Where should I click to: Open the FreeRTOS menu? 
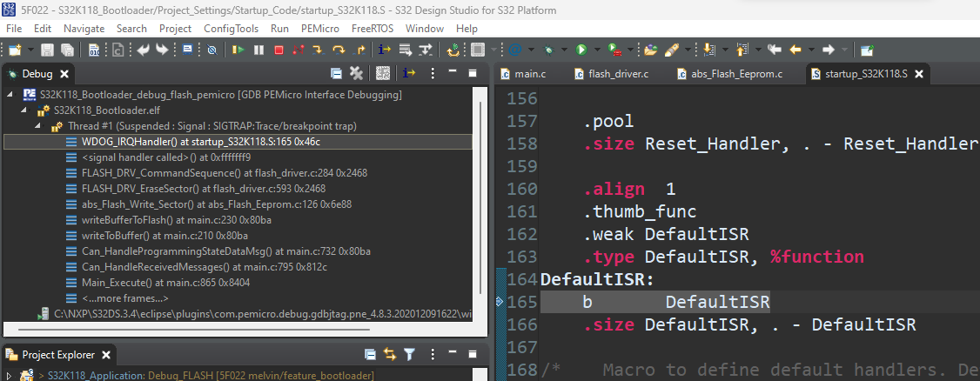(373, 28)
